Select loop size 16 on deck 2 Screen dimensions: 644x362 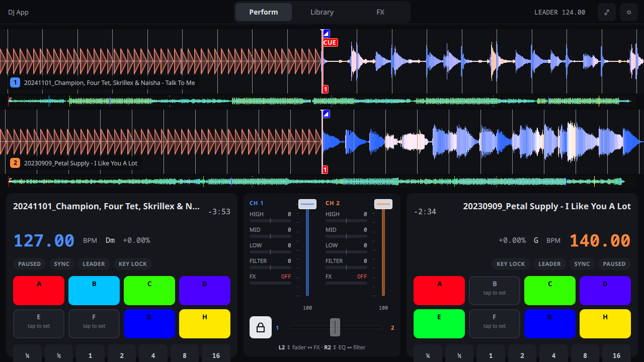pyautogui.click(x=616, y=353)
